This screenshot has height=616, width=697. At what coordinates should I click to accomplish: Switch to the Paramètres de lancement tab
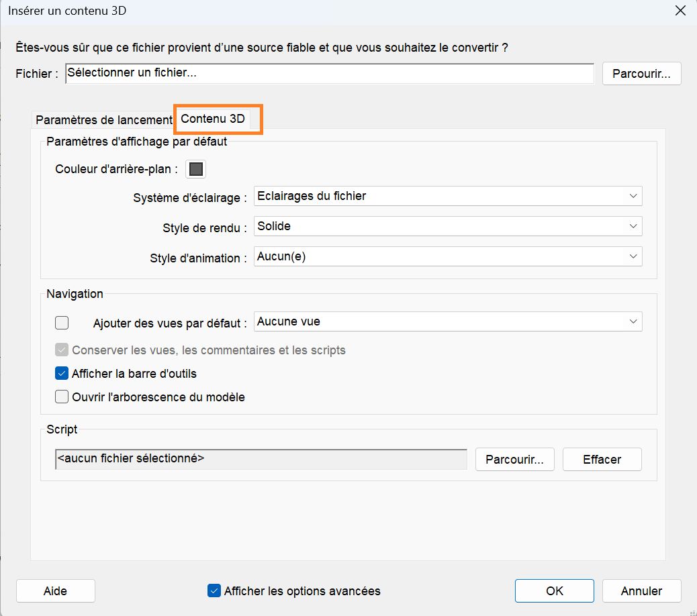click(x=104, y=120)
